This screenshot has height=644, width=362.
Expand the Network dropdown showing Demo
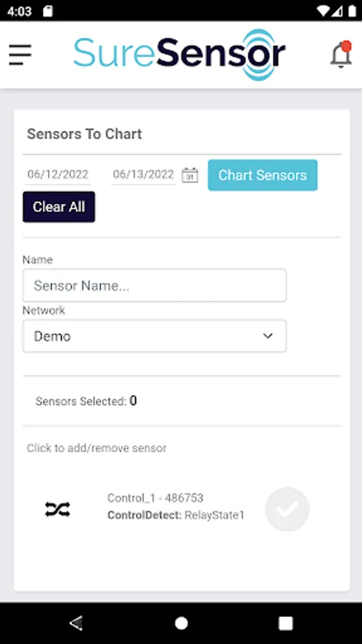155,336
